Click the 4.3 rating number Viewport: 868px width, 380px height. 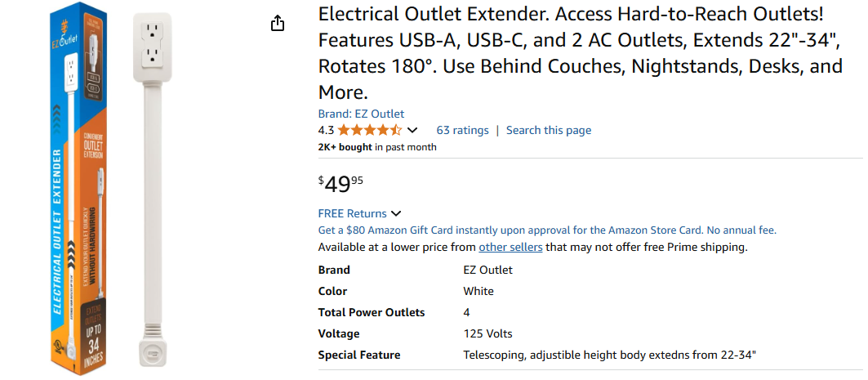click(x=326, y=131)
